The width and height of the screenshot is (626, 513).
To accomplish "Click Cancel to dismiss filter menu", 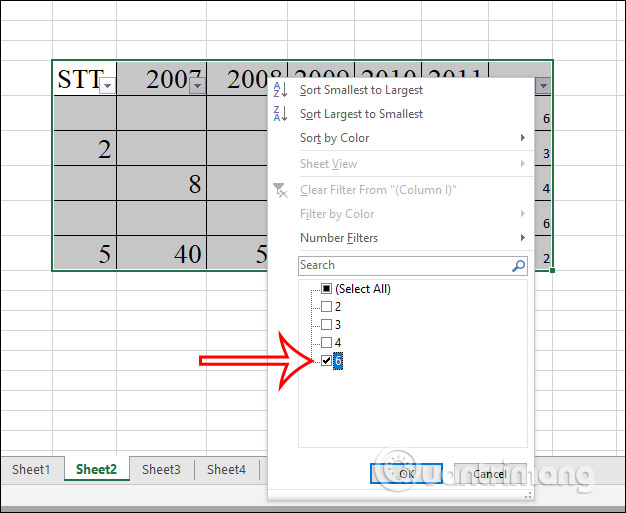I will (489, 473).
